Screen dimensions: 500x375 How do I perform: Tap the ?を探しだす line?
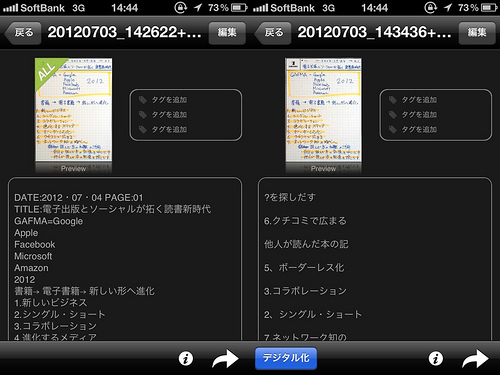[x=290, y=198]
